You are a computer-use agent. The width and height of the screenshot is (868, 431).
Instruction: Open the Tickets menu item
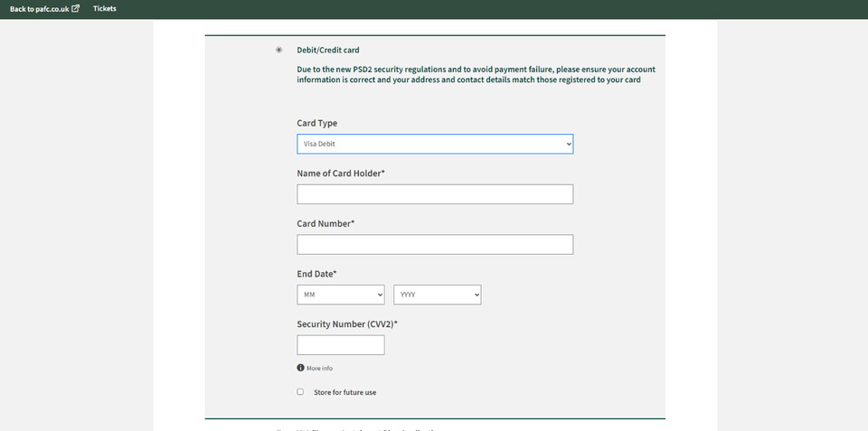click(105, 9)
